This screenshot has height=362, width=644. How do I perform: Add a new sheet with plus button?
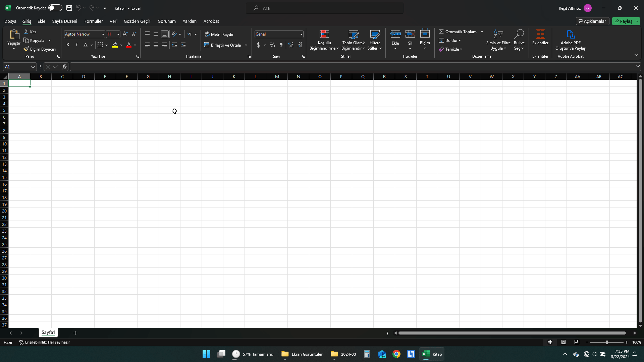(75, 333)
